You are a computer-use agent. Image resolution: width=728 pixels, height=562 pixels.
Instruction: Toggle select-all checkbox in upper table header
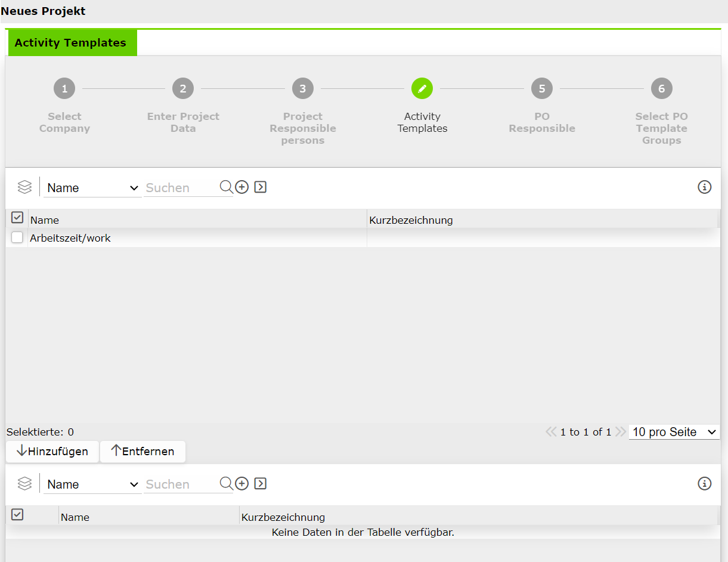click(x=17, y=218)
